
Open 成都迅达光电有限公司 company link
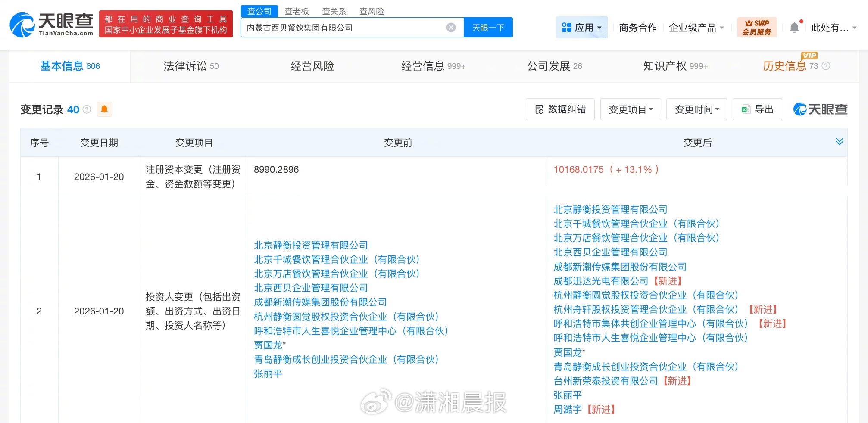(x=601, y=281)
